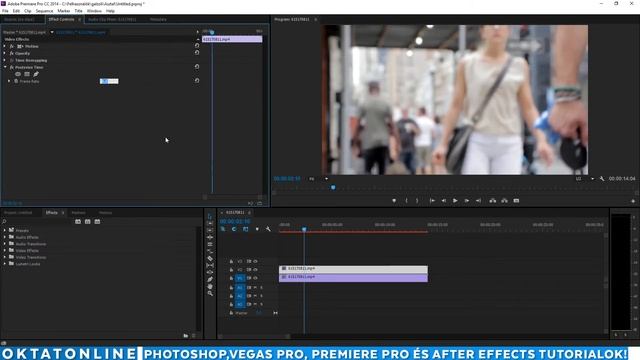Open the Window menu
This screenshot has width=640, height=360.
[94, 11]
